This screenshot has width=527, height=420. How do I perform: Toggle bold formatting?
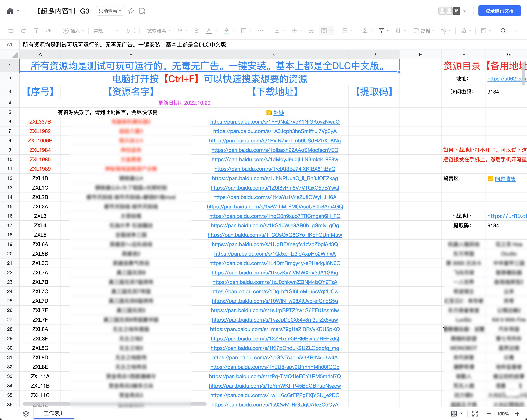(x=196, y=30)
